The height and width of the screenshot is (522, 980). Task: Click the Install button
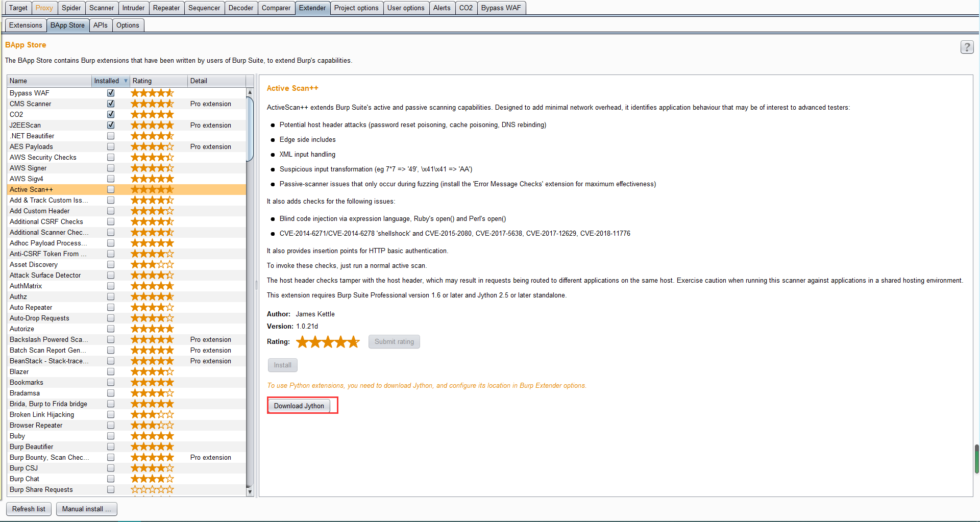click(283, 365)
